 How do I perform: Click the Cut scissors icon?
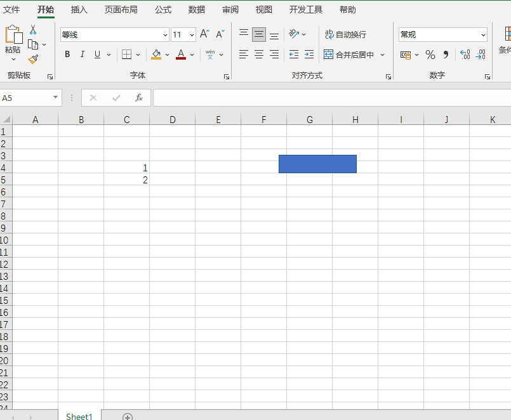(33, 29)
